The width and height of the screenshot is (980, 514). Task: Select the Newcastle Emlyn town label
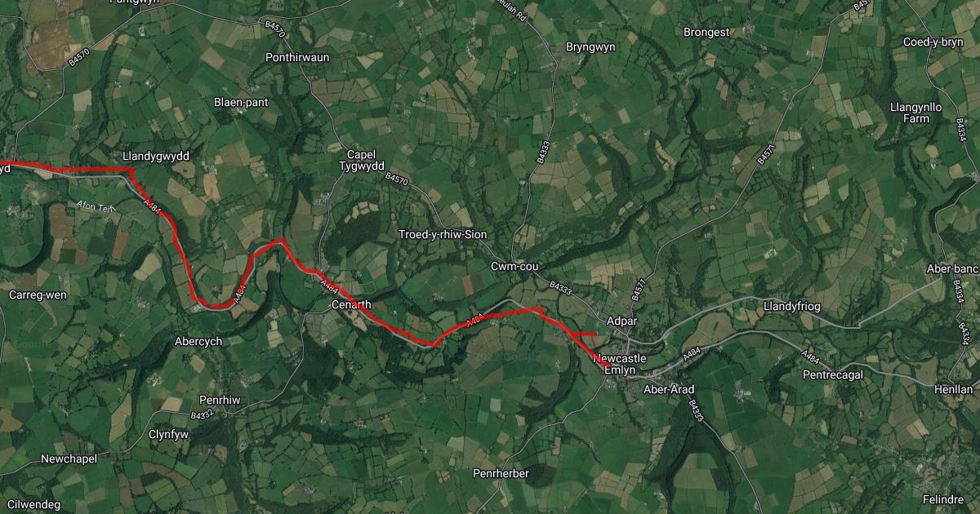coord(620,364)
